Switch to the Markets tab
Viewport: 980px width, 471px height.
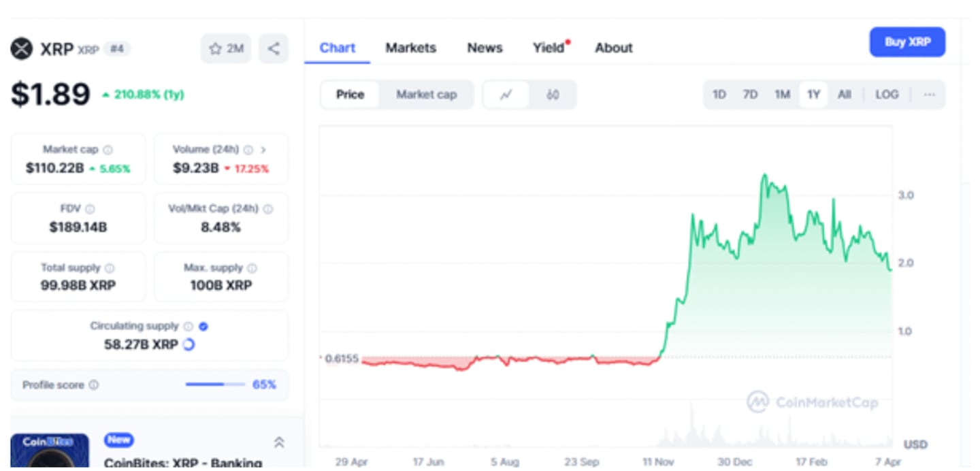410,48
